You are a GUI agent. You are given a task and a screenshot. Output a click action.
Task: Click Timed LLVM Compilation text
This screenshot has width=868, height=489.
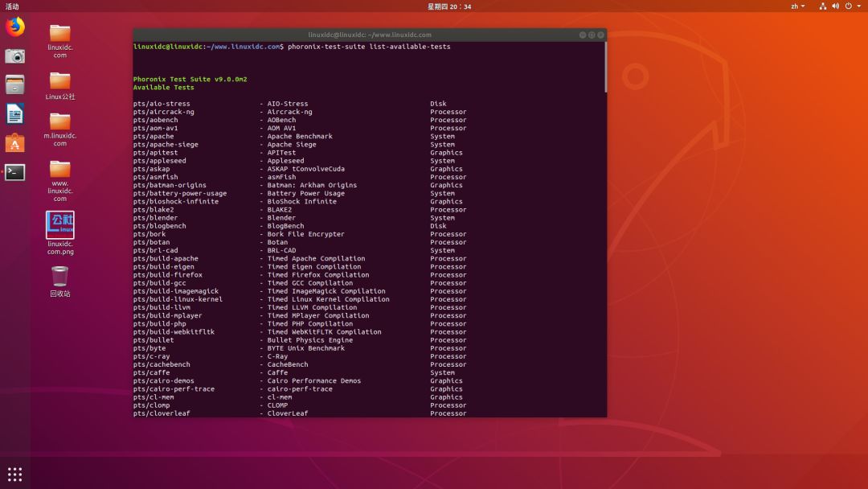(x=312, y=307)
